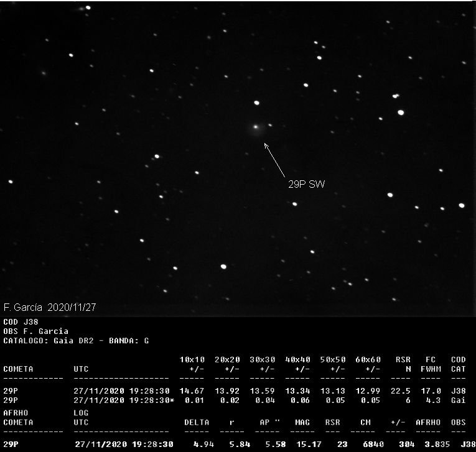Select the caption F. García 2020/11/27
Viewport: 476px width, 452px height.
[x=50, y=307]
